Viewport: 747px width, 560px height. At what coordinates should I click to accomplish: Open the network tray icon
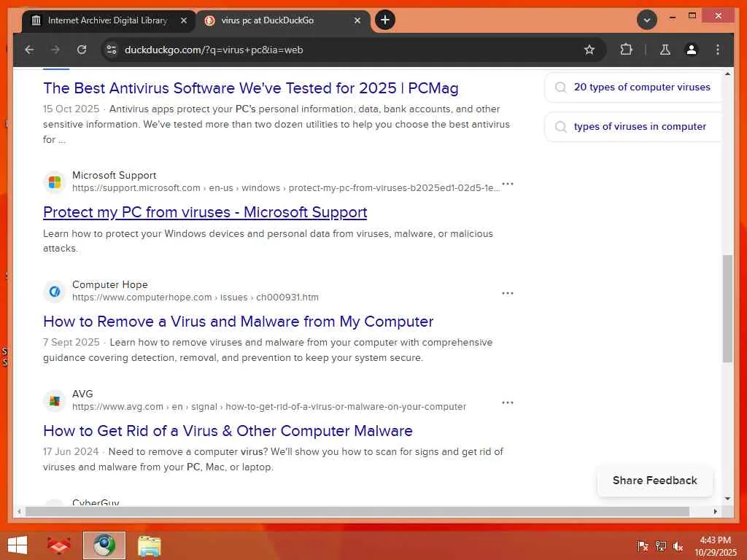pos(661,546)
